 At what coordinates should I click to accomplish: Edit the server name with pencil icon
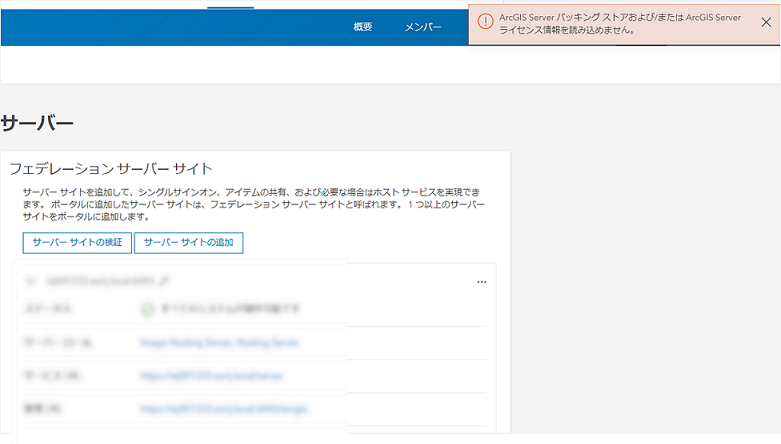tap(164, 281)
